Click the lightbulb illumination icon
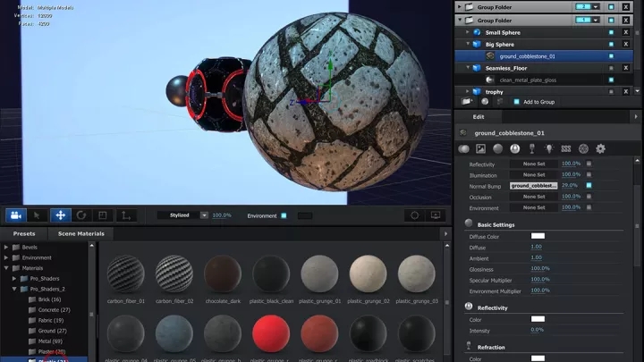Screen dimensions: 644x362 (549, 148)
